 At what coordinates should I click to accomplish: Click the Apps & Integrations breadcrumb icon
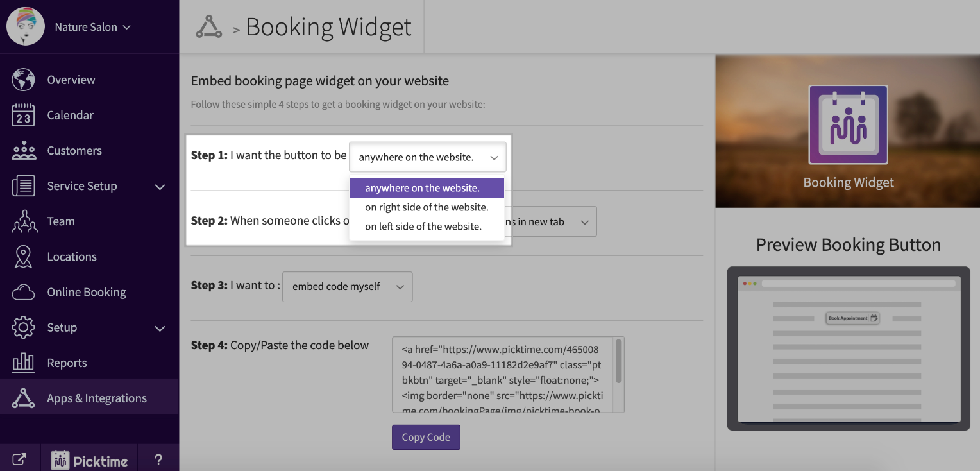pos(208,27)
